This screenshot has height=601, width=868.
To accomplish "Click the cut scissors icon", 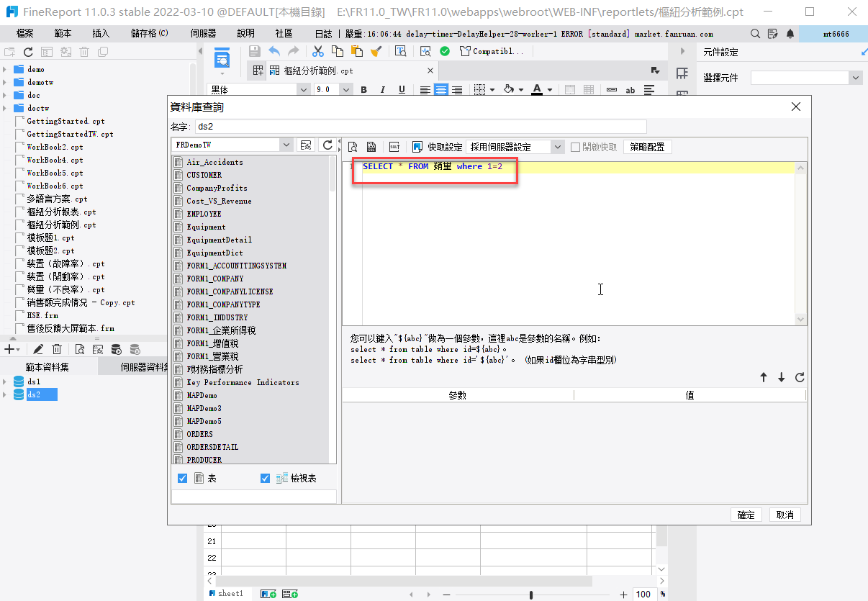I will pos(317,51).
